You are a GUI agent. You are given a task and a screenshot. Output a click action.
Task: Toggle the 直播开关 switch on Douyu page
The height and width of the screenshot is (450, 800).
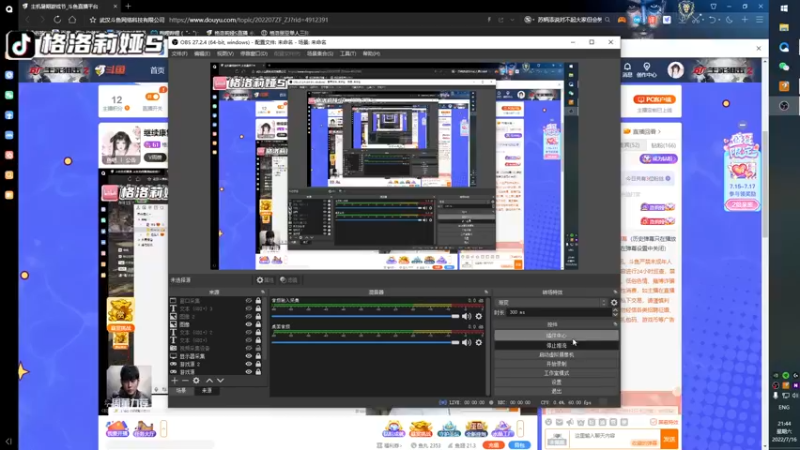click(x=152, y=96)
